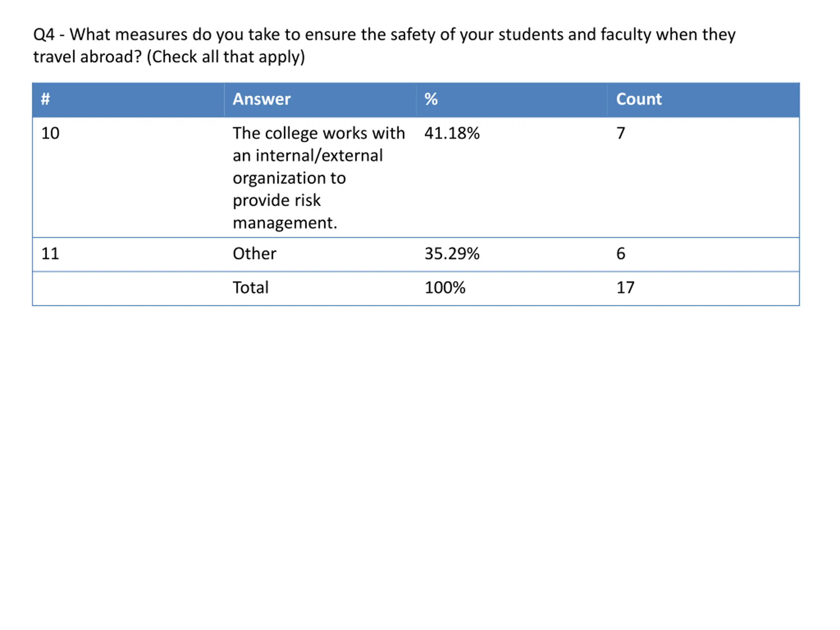
Task: Click the risk management answer text
Action: (319, 178)
